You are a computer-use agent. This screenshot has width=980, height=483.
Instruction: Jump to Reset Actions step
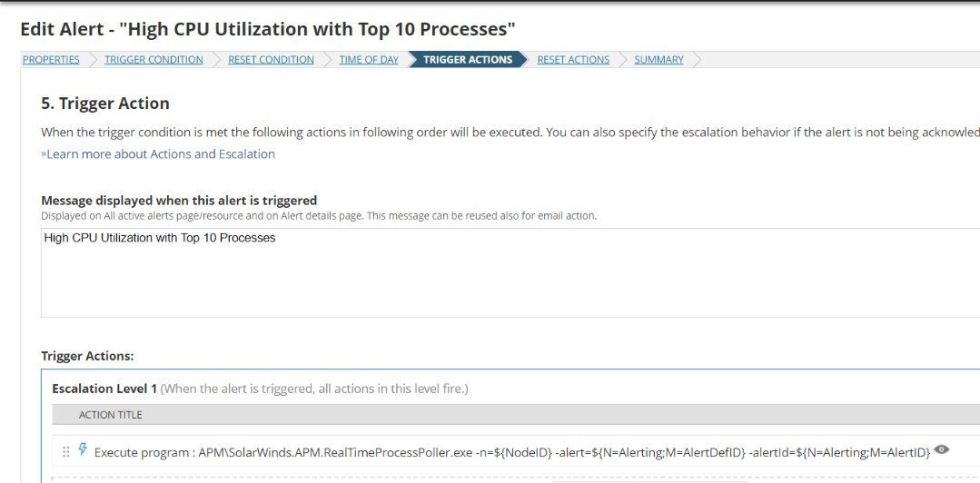pos(573,60)
